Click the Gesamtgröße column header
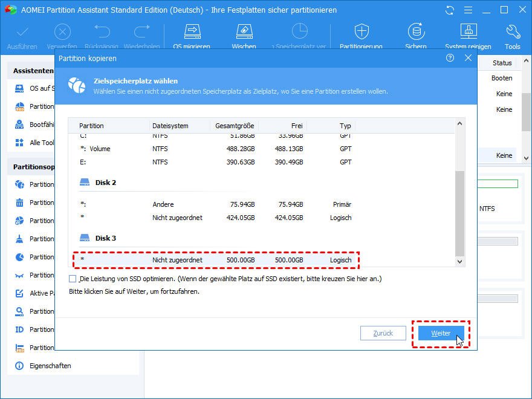 [235, 126]
